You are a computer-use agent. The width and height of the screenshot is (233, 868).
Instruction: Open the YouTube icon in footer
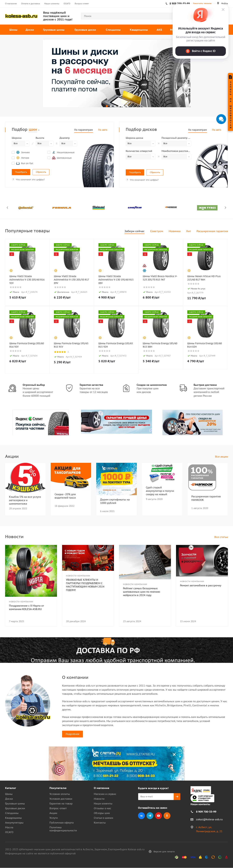click(158, 816)
